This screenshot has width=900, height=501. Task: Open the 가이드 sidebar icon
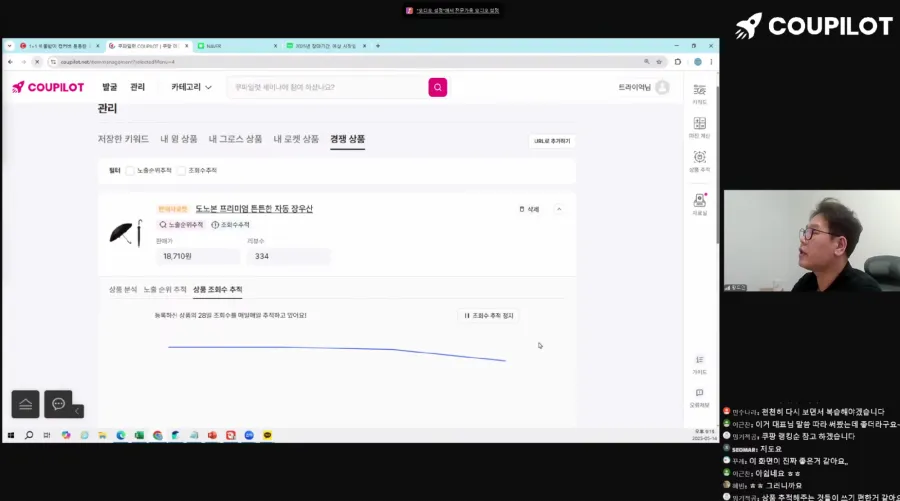point(699,364)
